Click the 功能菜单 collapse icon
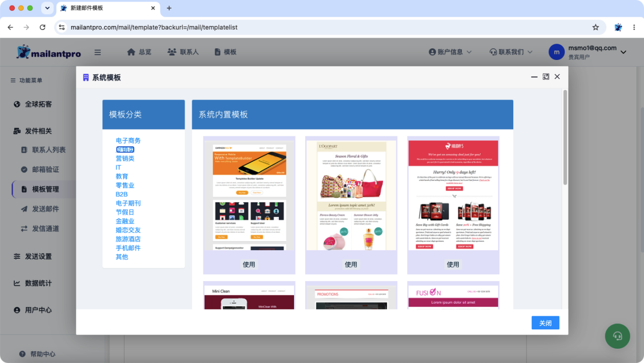Image resolution: width=644 pixels, height=363 pixels. (13, 80)
